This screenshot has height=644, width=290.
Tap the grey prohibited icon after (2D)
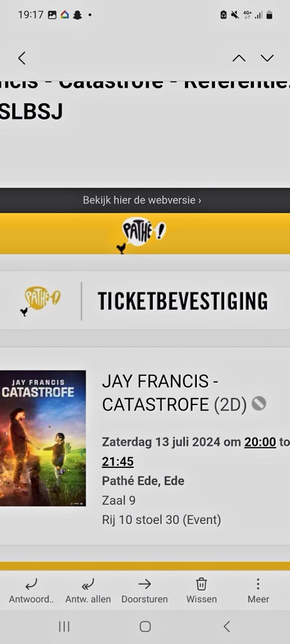point(259,403)
